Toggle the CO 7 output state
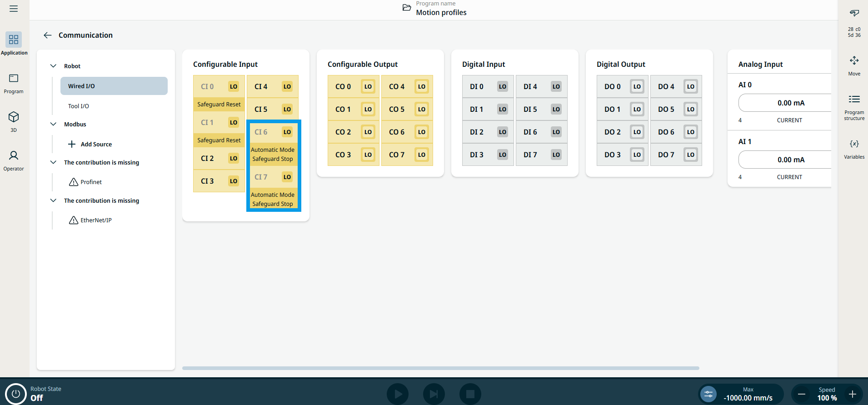Screen dimensions: 868x405 click(x=421, y=155)
